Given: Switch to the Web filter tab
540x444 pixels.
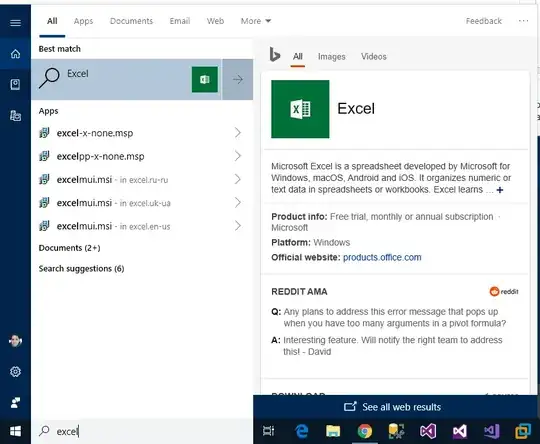Looking at the screenshot, I should pyautogui.click(x=216, y=21).
